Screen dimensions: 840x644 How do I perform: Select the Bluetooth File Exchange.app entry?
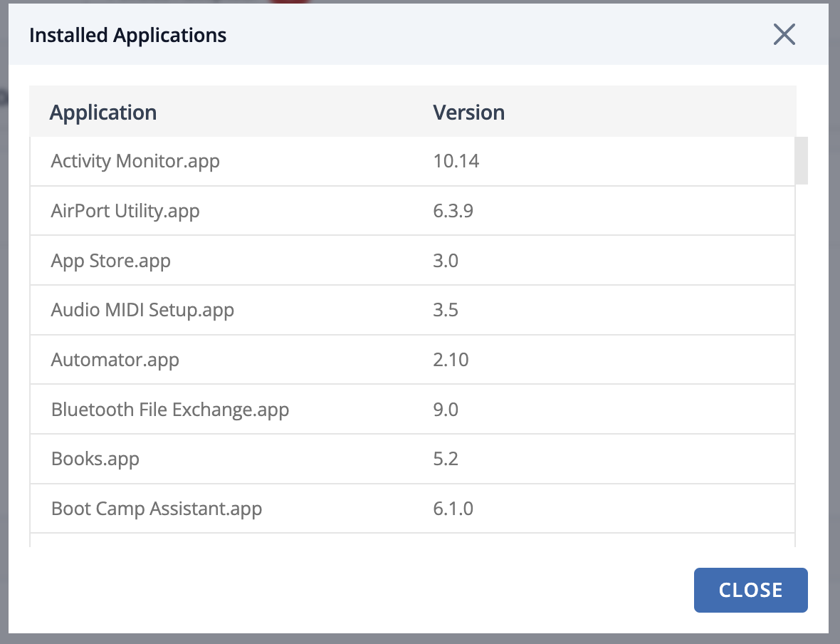pos(412,410)
